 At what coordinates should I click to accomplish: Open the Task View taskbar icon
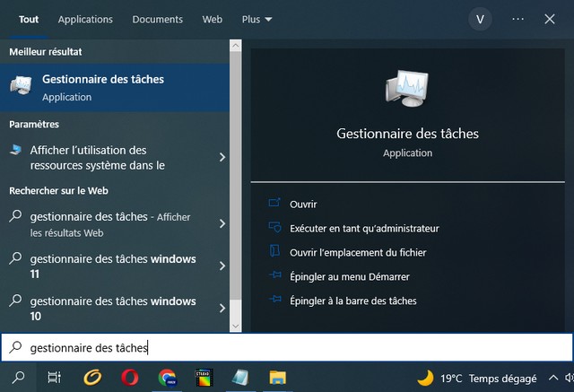pyautogui.click(x=54, y=378)
